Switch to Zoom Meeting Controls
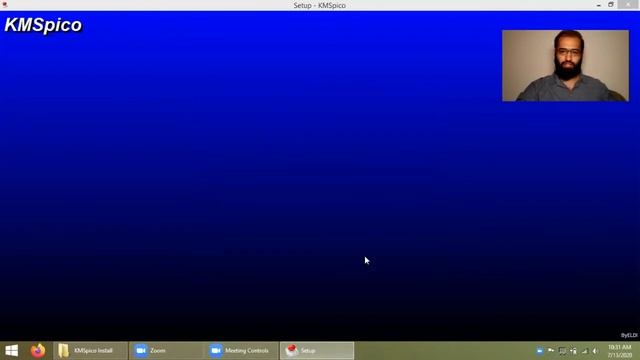The width and height of the screenshot is (640, 360). tap(242, 351)
